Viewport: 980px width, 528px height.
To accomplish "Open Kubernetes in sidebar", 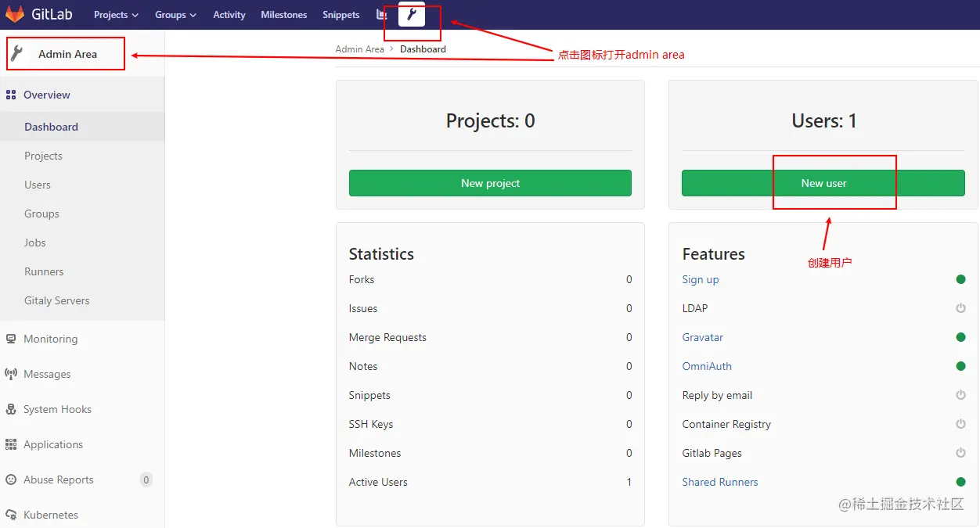I will click(51, 515).
